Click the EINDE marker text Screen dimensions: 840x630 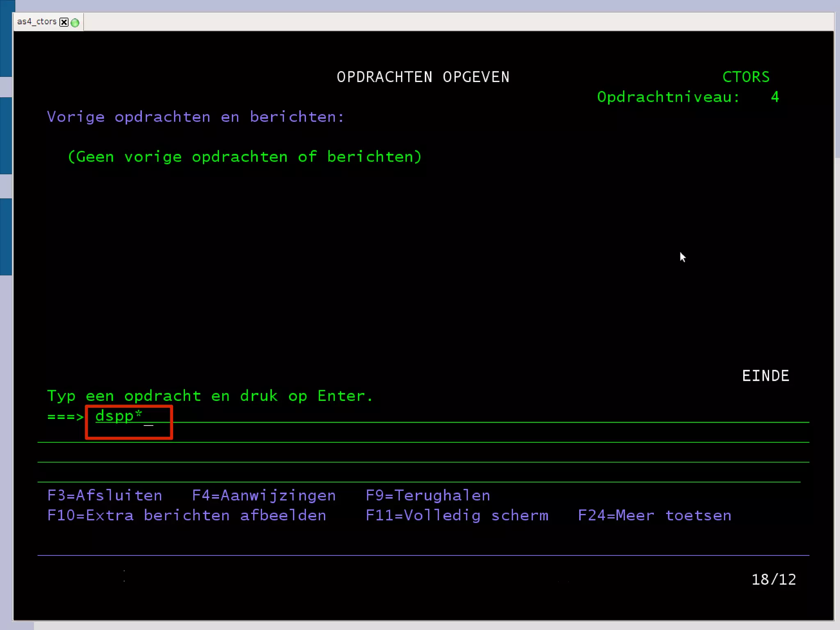[765, 376]
